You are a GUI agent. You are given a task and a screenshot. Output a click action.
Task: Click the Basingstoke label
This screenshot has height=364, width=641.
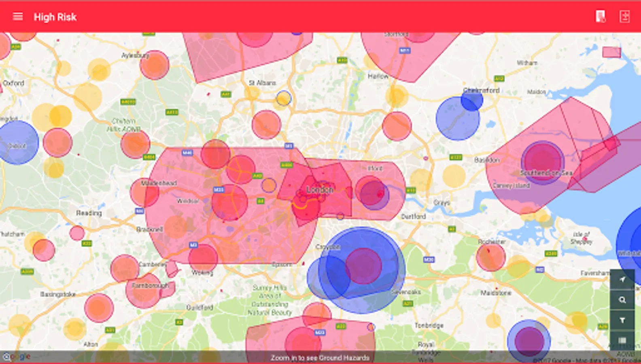58,294
